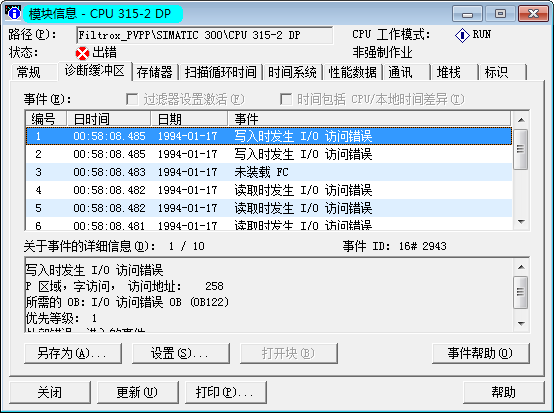Screen dimensions: 554x413
Task: Click the event list scroll up arrow
Action: tap(521, 120)
